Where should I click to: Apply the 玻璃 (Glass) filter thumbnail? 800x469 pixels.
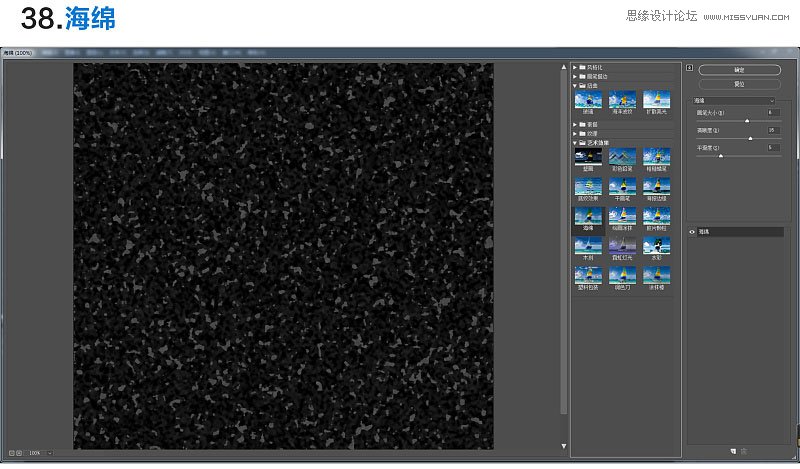click(x=588, y=102)
